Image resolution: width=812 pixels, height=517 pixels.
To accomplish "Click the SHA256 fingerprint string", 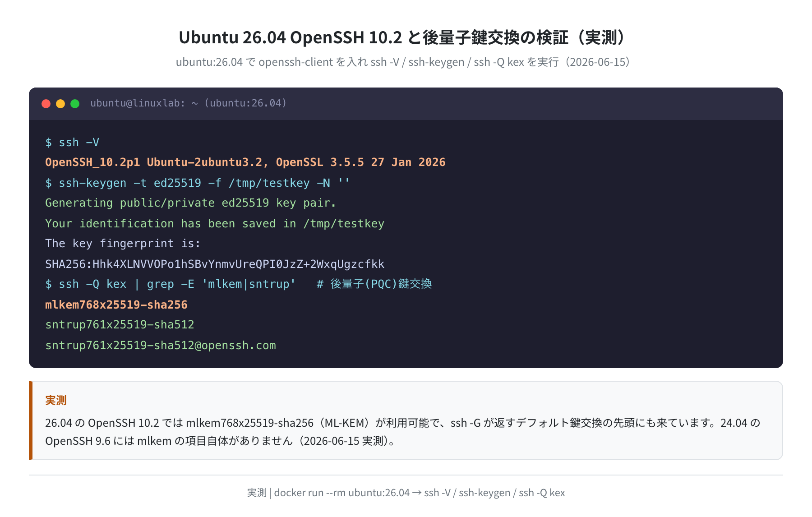I will click(x=215, y=264).
